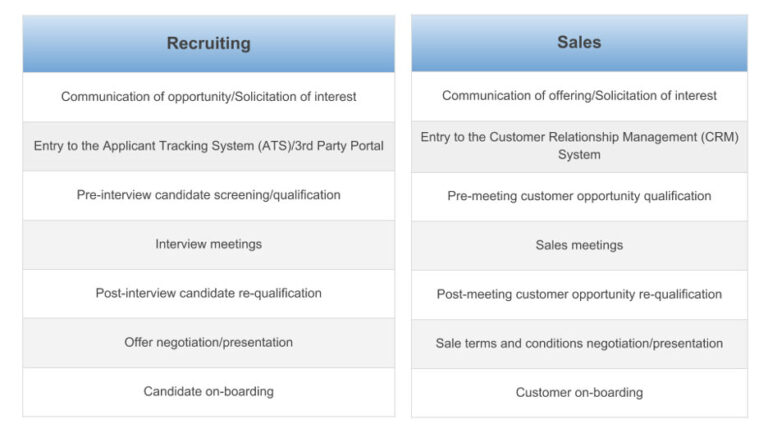
Task: Select 'Pre-interview candidate screening/qualification' row
Action: (x=208, y=195)
